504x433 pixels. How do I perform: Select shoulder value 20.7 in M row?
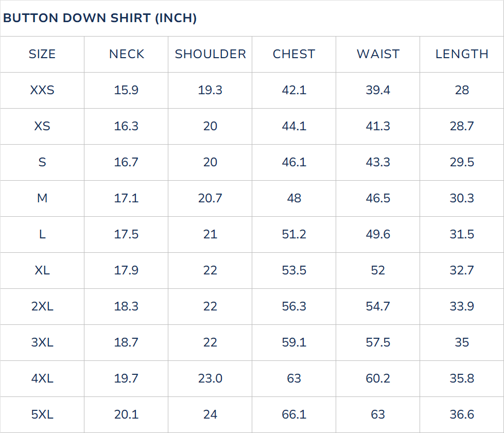pyautogui.click(x=210, y=198)
